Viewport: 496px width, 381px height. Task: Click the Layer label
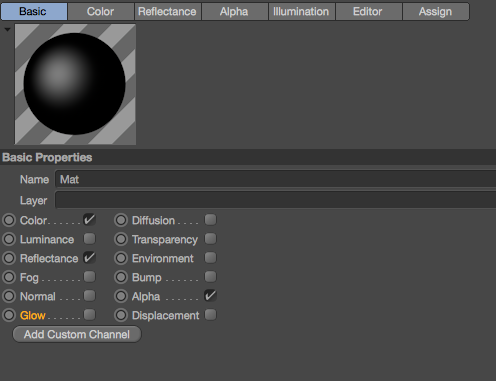tap(33, 201)
